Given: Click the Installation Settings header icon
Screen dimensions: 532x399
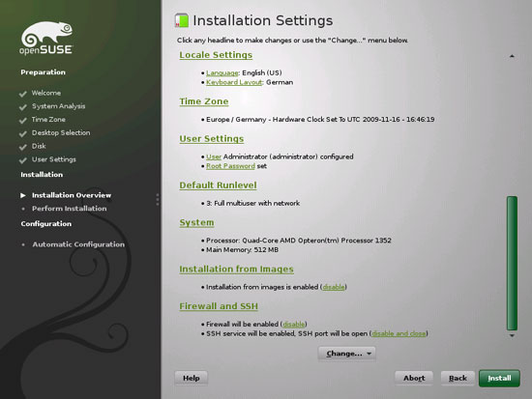Looking at the screenshot, I should pos(182,20).
